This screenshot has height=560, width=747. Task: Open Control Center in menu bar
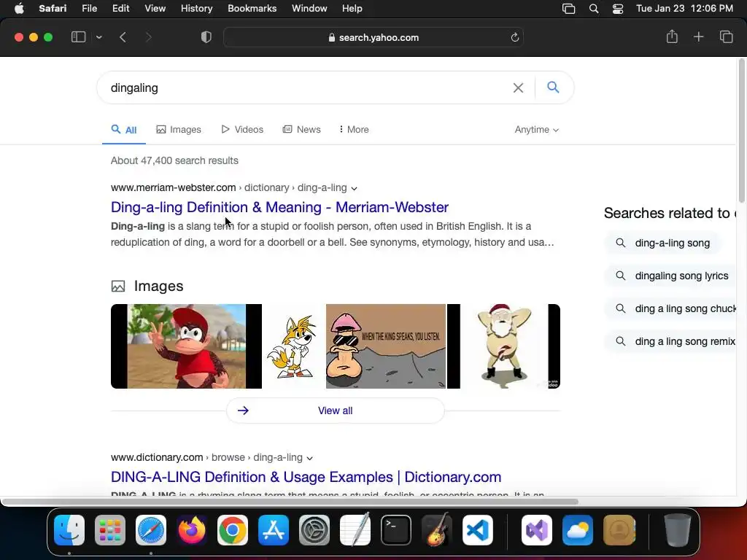618,9
